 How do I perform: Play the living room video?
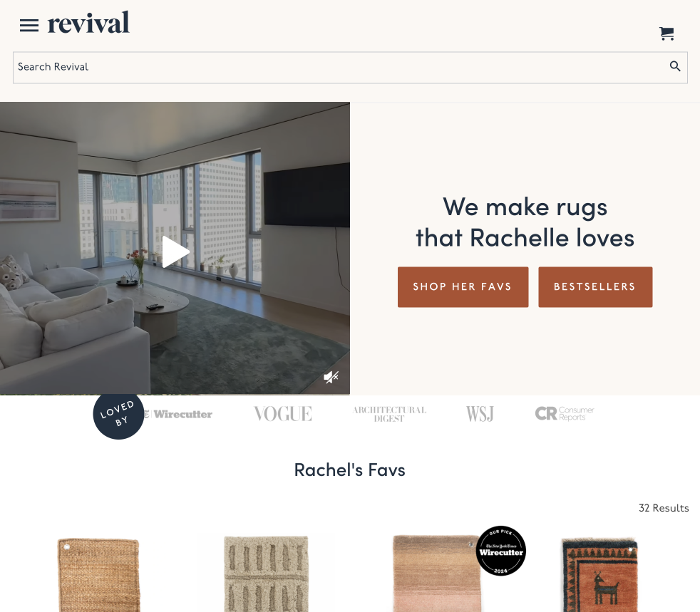point(175,252)
